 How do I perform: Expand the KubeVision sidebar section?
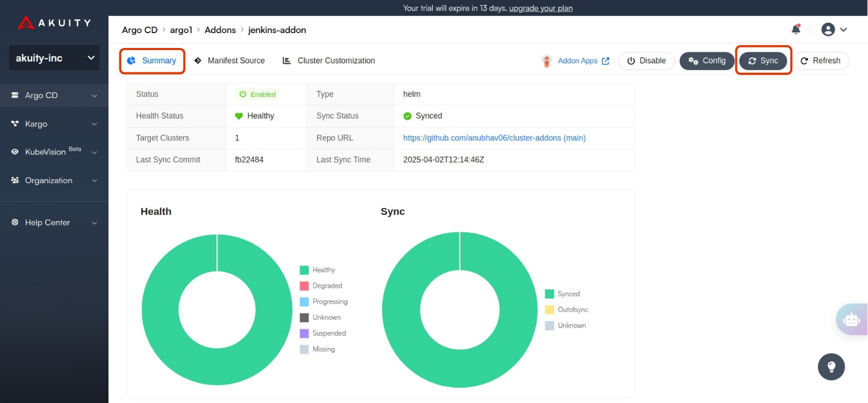tap(94, 153)
